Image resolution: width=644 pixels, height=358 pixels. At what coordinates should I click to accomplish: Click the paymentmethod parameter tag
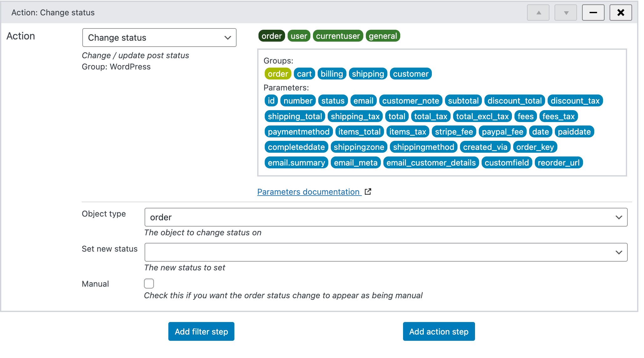[x=298, y=131]
